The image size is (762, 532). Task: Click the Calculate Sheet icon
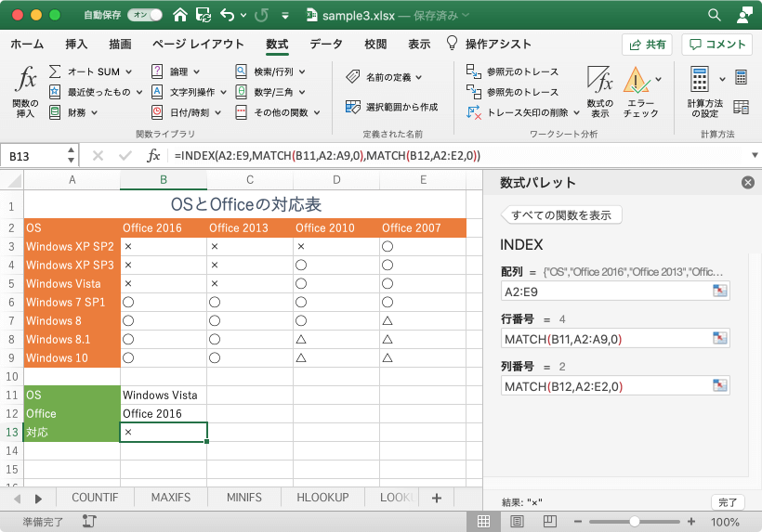point(742,107)
